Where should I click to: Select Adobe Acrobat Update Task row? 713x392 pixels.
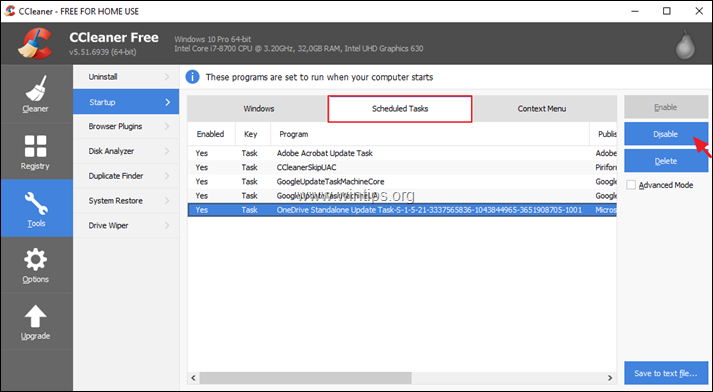point(402,153)
